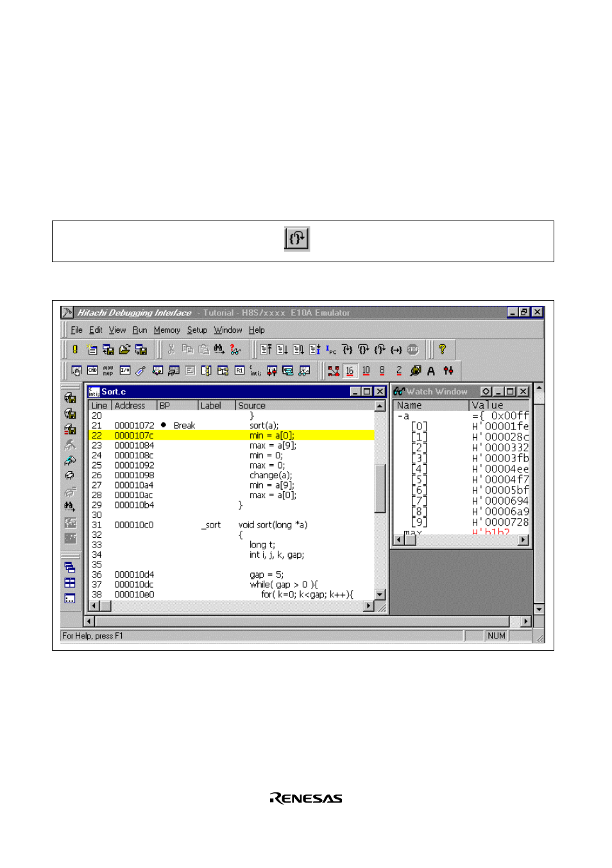Click the scissors Cut icon

click(171, 350)
